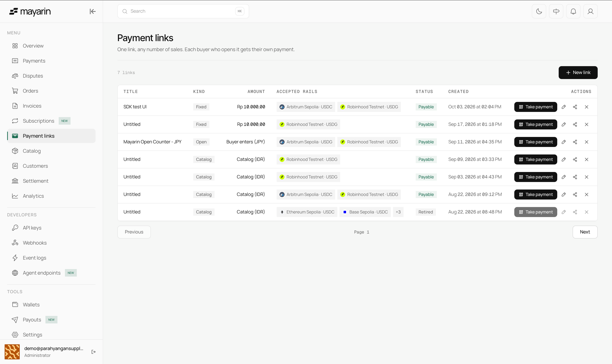Sign out using the logout icon
Screen dimensions: 612x364
click(x=94, y=352)
